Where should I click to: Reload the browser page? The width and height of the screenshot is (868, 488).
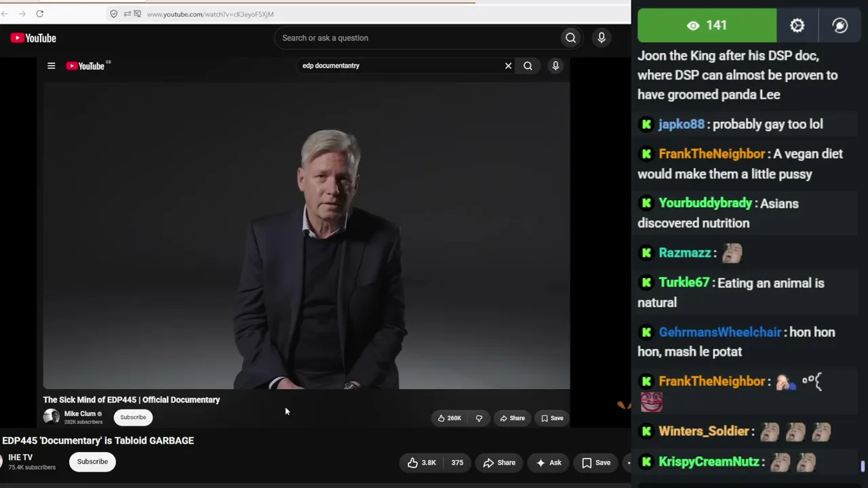pyautogui.click(x=40, y=14)
